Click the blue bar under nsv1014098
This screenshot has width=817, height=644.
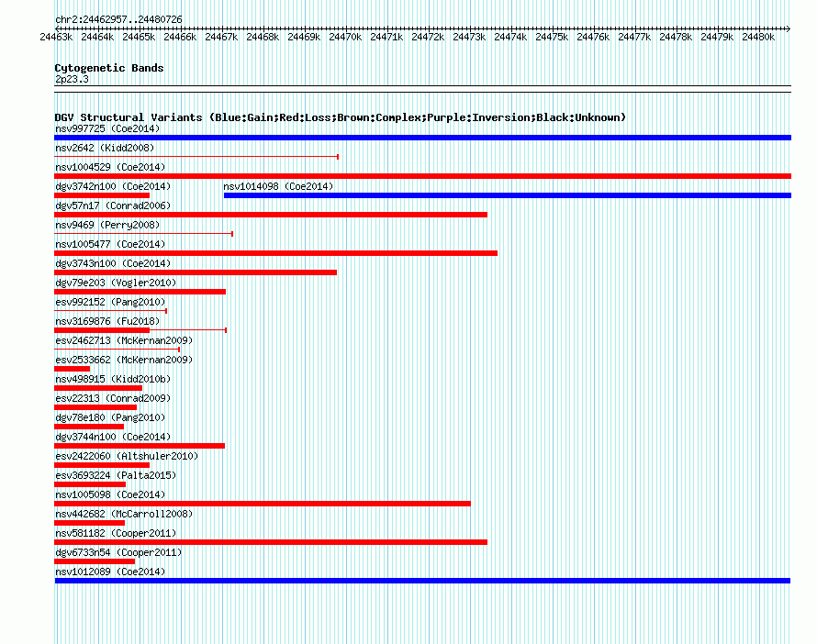508,195
